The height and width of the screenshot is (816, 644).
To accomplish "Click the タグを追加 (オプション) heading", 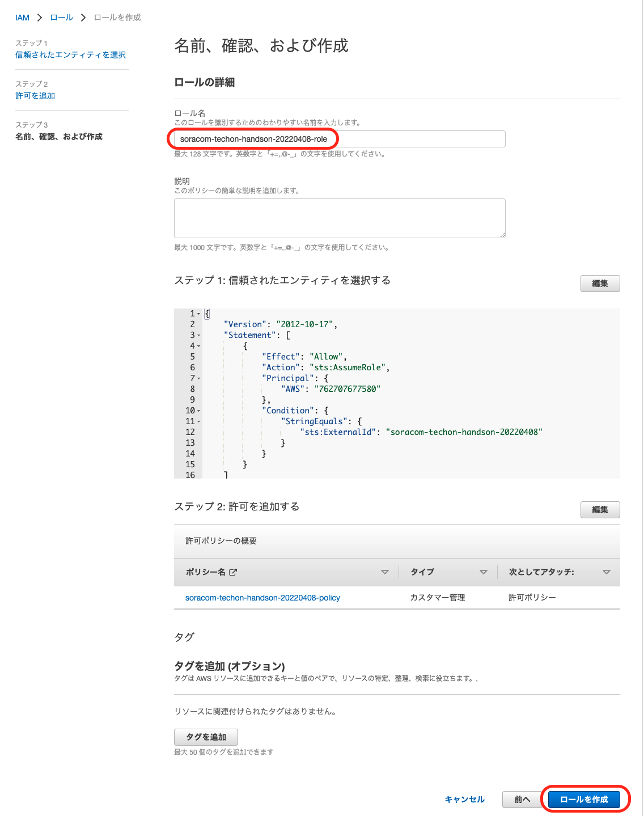I will 230,666.
